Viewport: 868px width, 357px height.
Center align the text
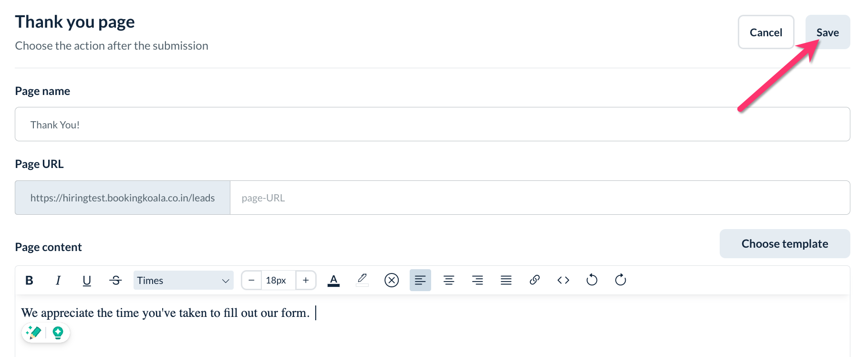pyautogui.click(x=449, y=280)
